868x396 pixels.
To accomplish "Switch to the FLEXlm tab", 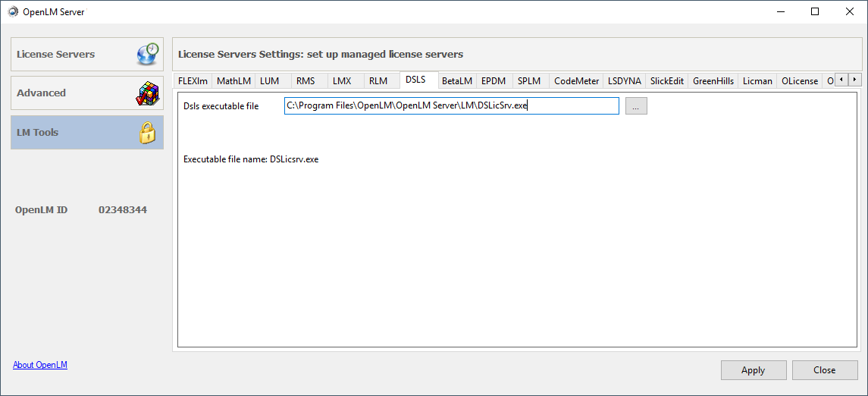I will (193, 80).
